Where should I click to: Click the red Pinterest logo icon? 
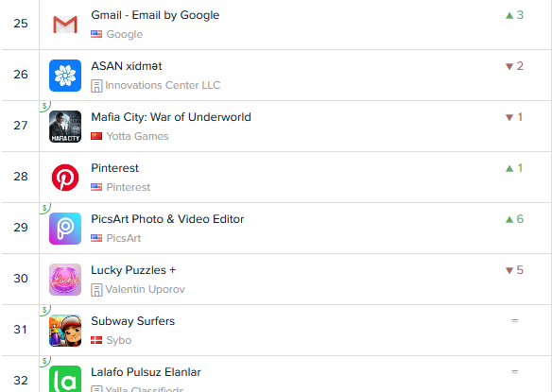coord(65,178)
